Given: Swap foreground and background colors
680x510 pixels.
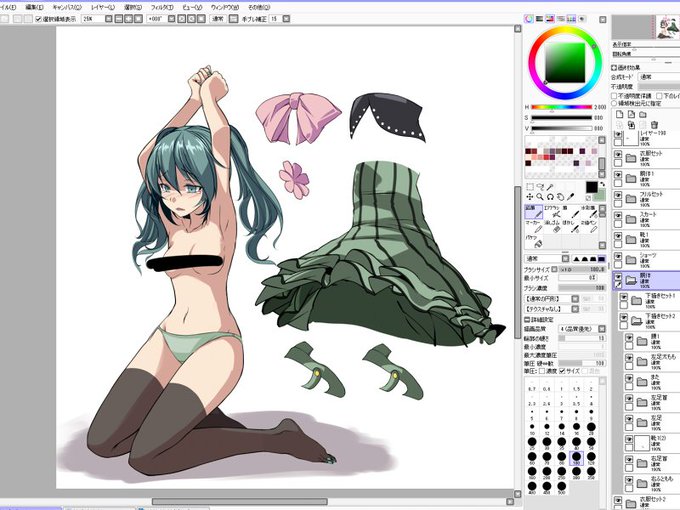Looking at the screenshot, I should [x=602, y=184].
